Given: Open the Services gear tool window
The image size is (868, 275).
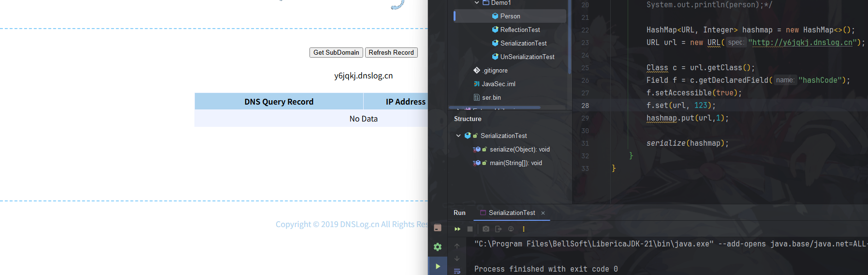Looking at the screenshot, I should point(438,247).
